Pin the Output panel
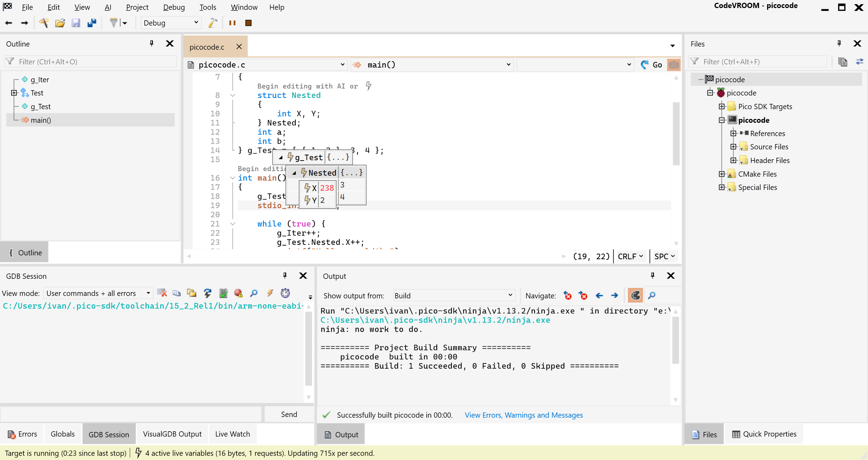The image size is (868, 460). [653, 276]
